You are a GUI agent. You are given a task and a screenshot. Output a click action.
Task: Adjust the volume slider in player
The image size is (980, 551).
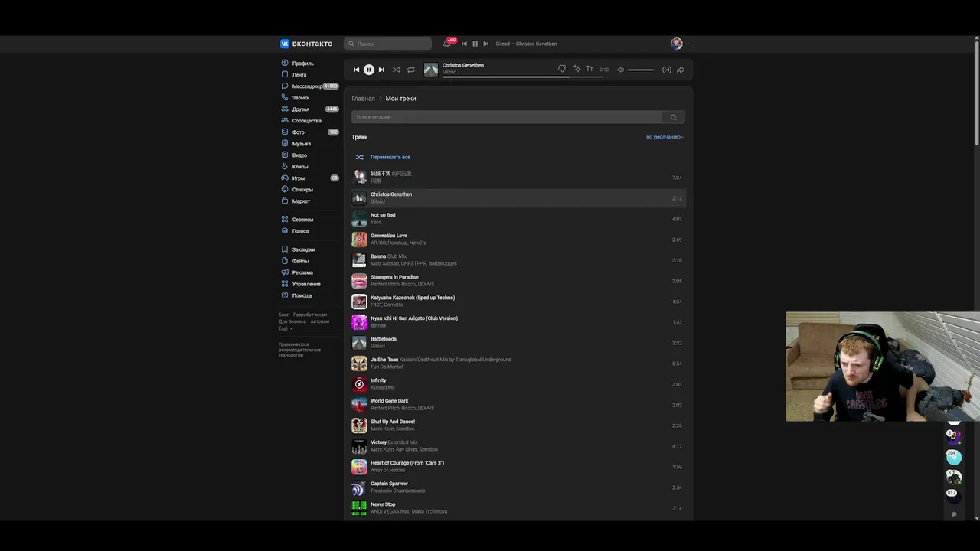641,70
